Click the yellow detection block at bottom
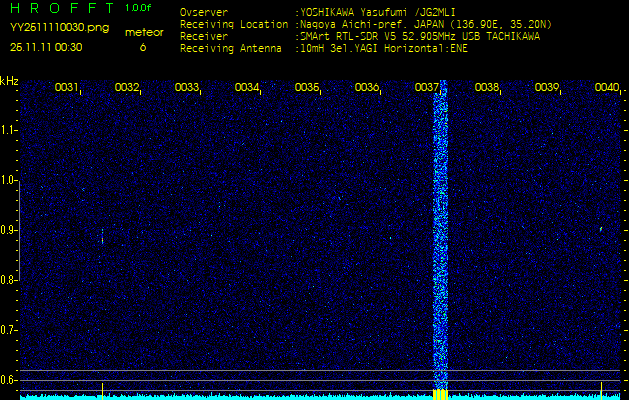The image size is (629, 400). coord(439,394)
